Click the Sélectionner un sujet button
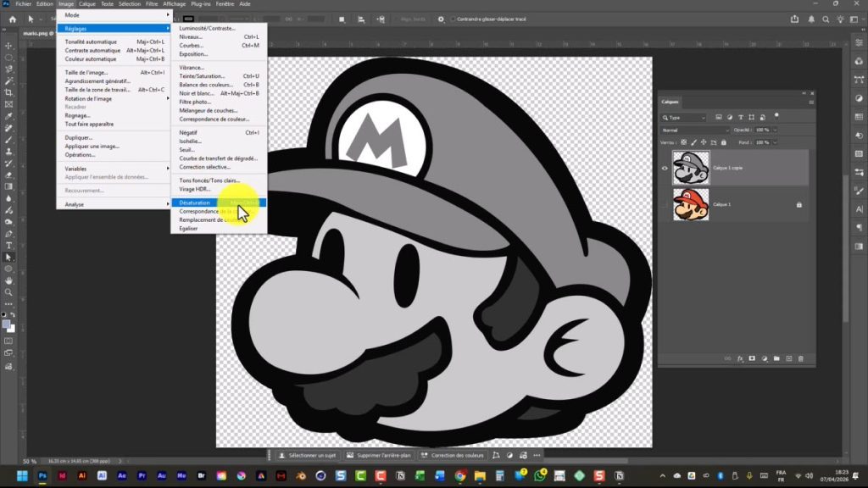 click(306, 455)
